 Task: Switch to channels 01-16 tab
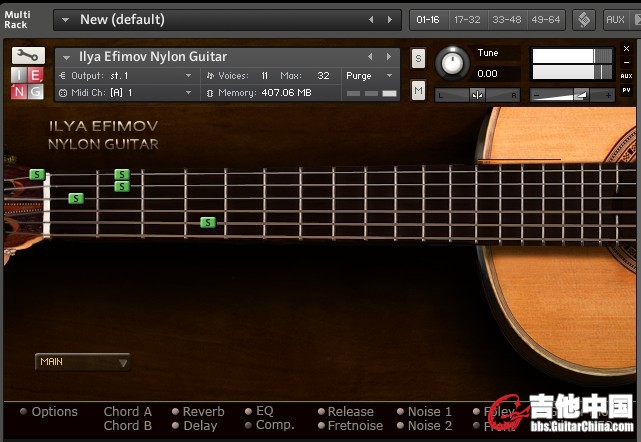pyautogui.click(x=428, y=20)
